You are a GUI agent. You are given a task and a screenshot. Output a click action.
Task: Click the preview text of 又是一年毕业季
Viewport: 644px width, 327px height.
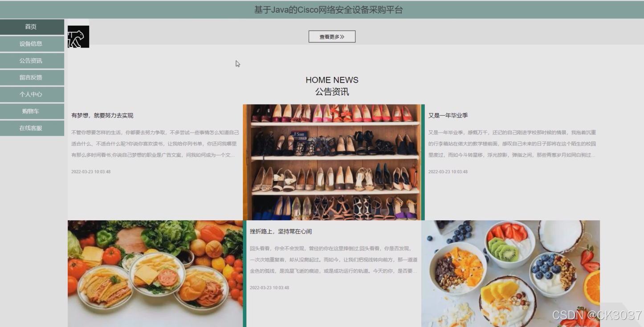pyautogui.click(x=511, y=143)
